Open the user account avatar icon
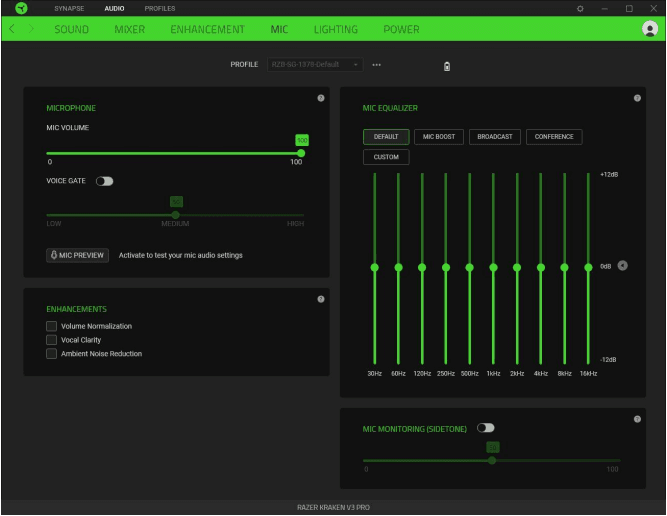The image size is (667, 516). coord(649,30)
